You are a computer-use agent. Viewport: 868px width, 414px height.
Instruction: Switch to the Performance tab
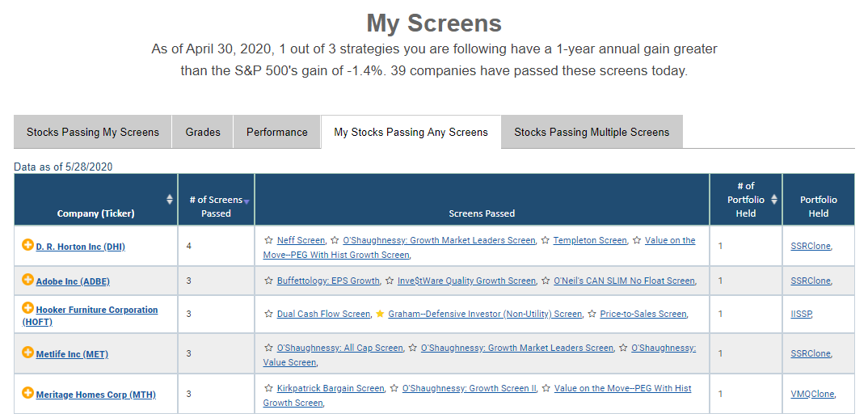(x=276, y=132)
